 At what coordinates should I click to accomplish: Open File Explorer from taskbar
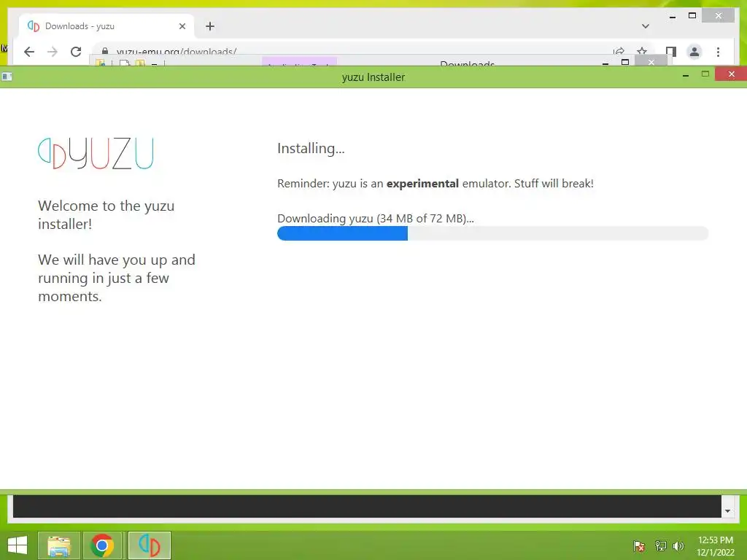click(58, 545)
